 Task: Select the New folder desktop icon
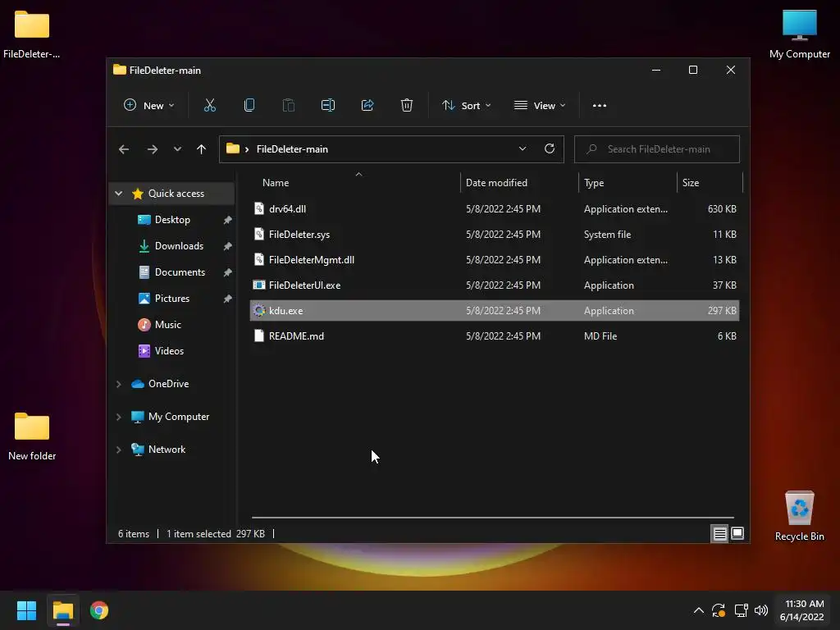click(x=32, y=436)
